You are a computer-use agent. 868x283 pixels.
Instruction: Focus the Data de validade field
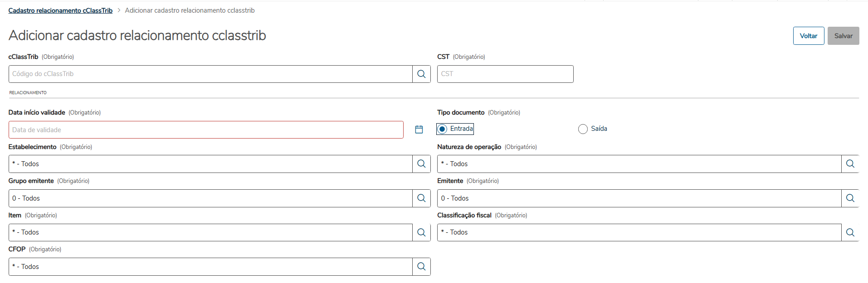(x=205, y=130)
